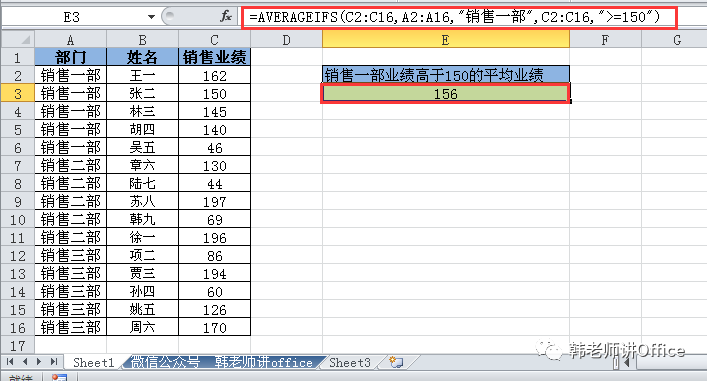
Task: Switch to the Sheet3 tab
Action: [x=350, y=362]
